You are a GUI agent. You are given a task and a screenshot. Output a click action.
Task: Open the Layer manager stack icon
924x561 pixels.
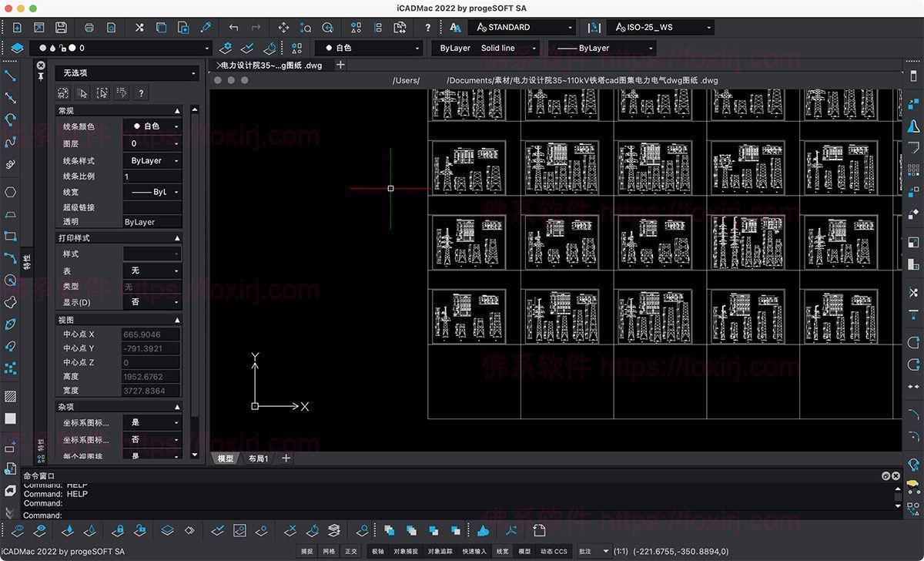(x=17, y=48)
